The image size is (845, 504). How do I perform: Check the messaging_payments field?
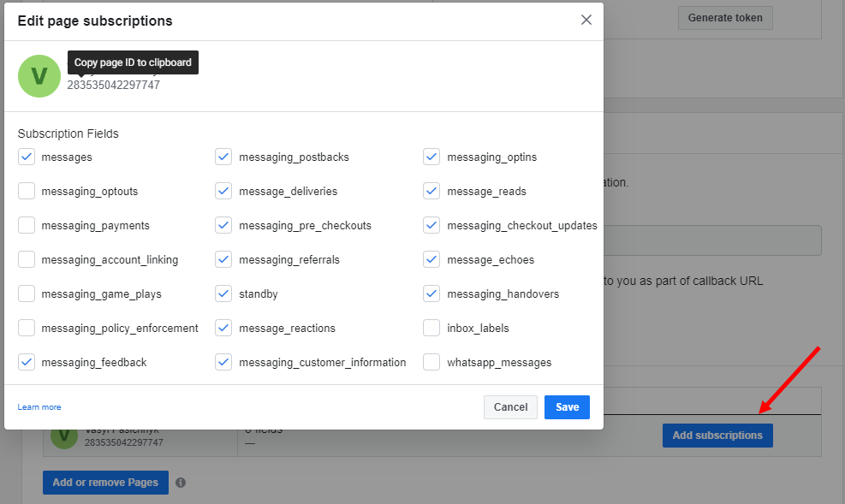(27, 225)
